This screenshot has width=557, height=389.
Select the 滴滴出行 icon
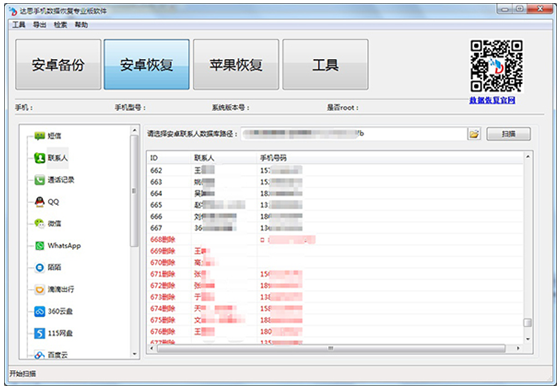point(39,290)
